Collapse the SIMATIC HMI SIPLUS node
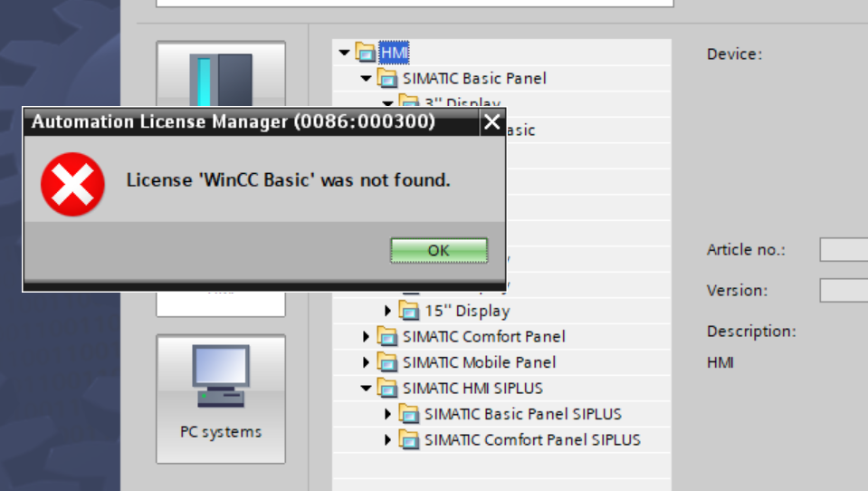Image resolution: width=868 pixels, height=491 pixels. pos(366,388)
